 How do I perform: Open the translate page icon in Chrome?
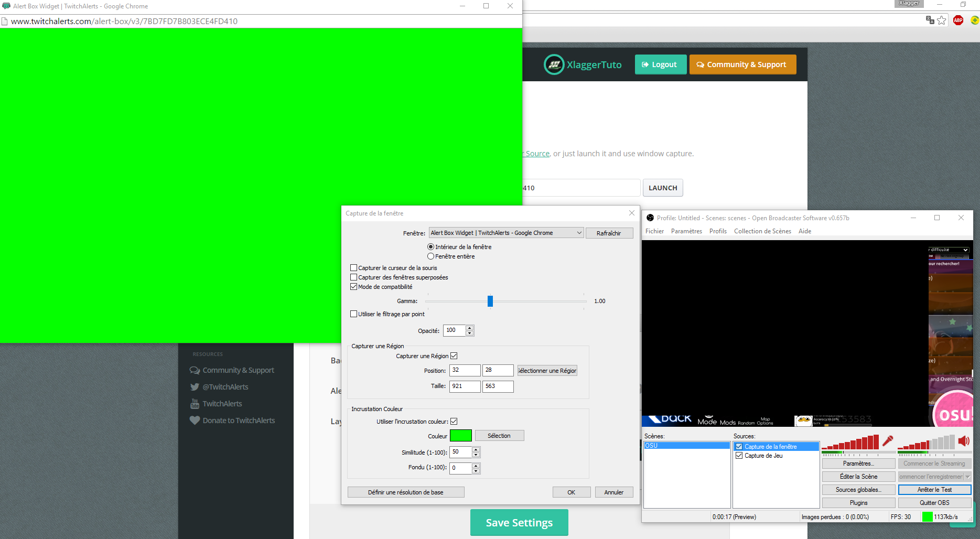point(930,20)
